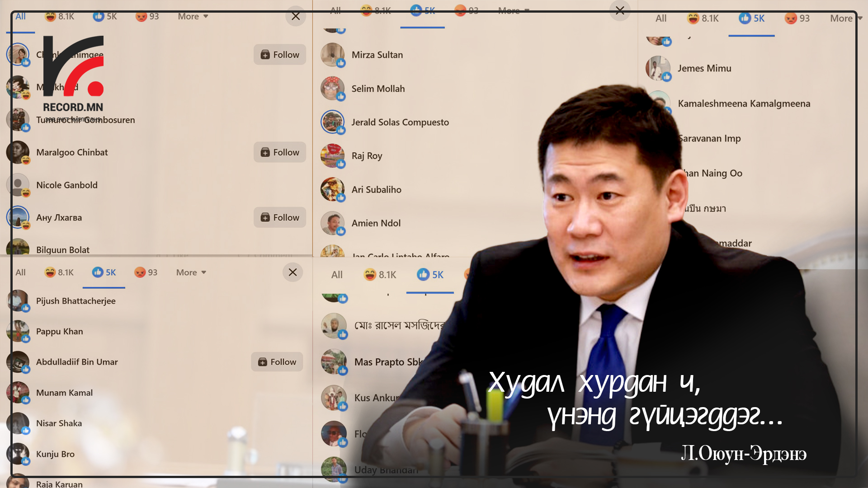Open the Munam Kamal name link
868x488 pixels.
click(x=65, y=393)
